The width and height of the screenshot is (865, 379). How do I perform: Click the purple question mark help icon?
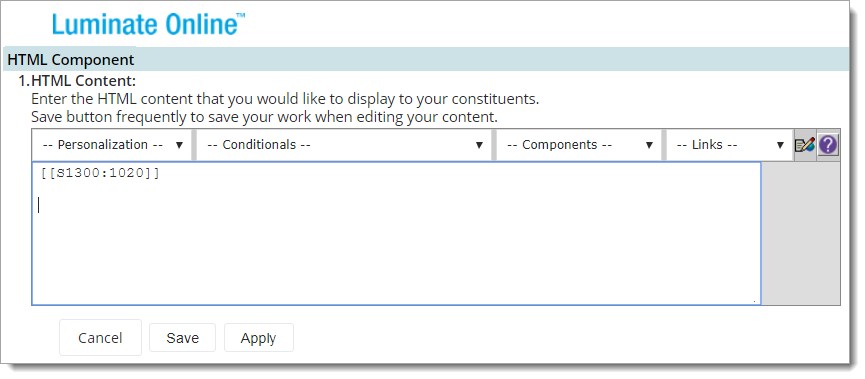click(x=828, y=145)
